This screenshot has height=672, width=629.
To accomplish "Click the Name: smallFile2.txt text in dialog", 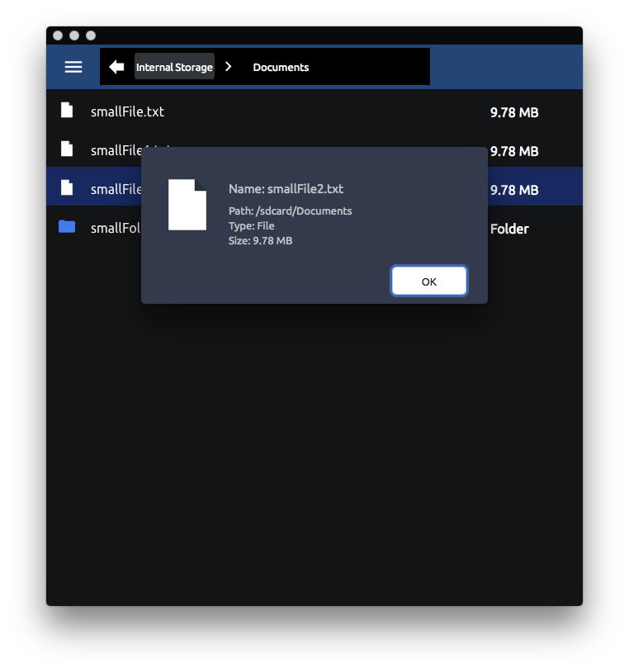I will point(286,189).
